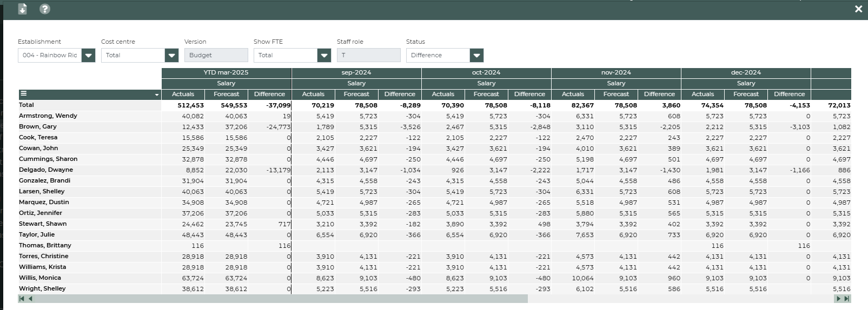Close the report dialog with the X

pyautogui.click(x=858, y=9)
